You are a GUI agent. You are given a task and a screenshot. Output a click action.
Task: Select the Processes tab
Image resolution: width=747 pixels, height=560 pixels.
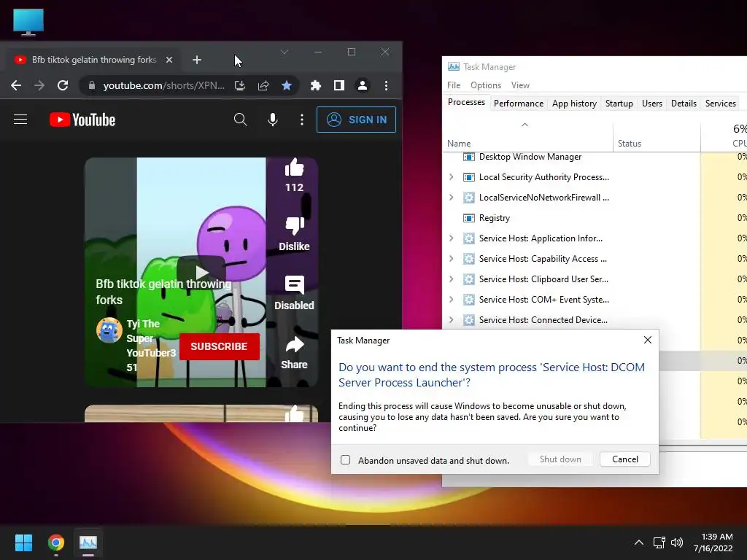click(x=466, y=102)
